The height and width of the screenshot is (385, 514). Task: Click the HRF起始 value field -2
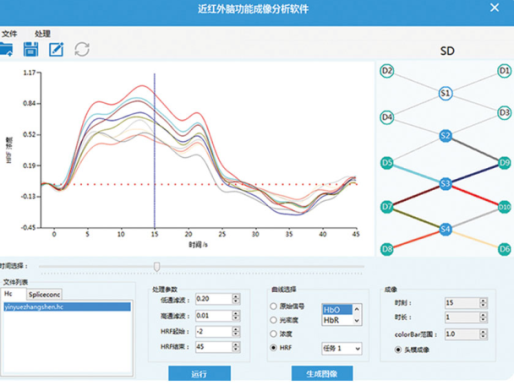tap(214, 331)
